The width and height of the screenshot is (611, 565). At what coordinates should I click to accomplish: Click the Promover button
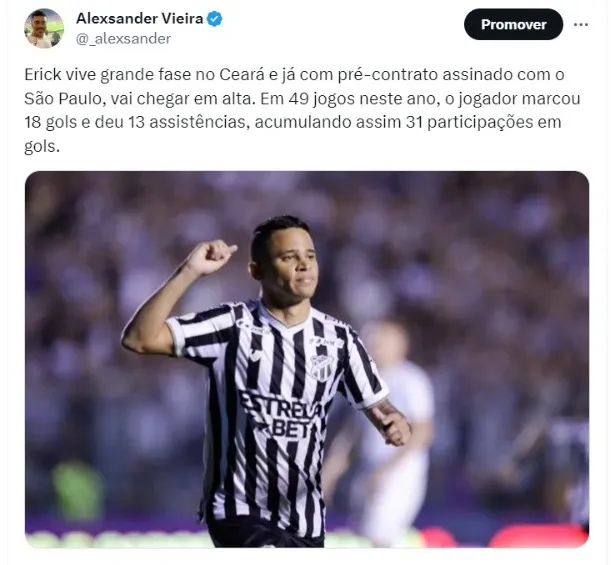513,25
